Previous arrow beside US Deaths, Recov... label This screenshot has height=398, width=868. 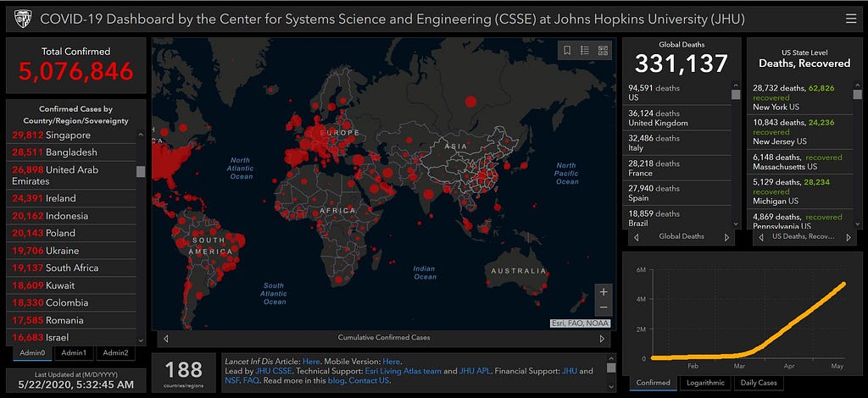coord(760,237)
